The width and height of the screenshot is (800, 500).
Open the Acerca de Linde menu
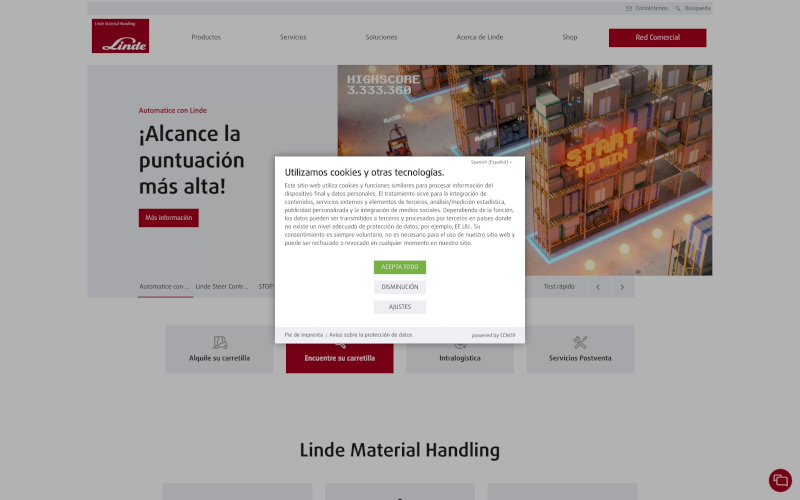pyautogui.click(x=480, y=38)
